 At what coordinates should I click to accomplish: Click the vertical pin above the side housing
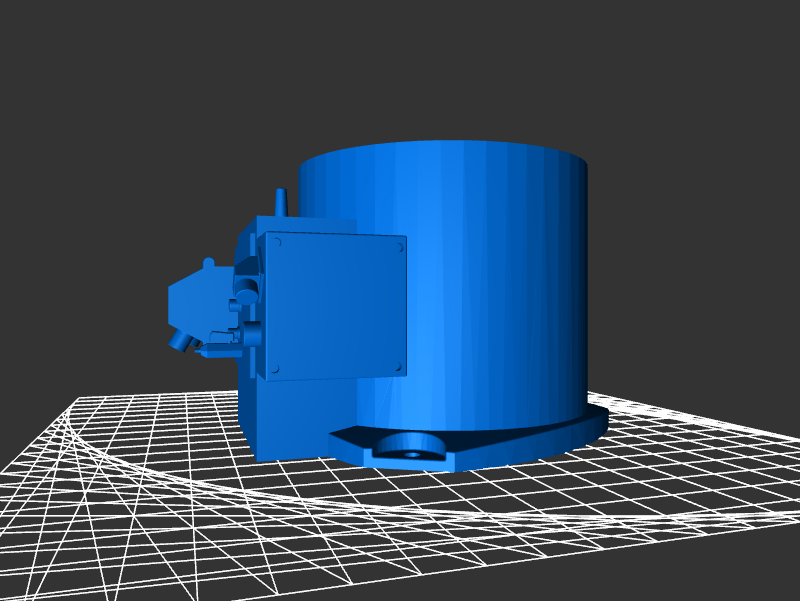coord(281,202)
